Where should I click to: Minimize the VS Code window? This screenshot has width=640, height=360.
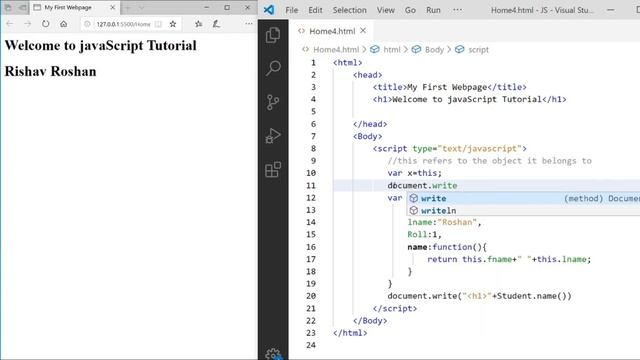tap(611, 10)
